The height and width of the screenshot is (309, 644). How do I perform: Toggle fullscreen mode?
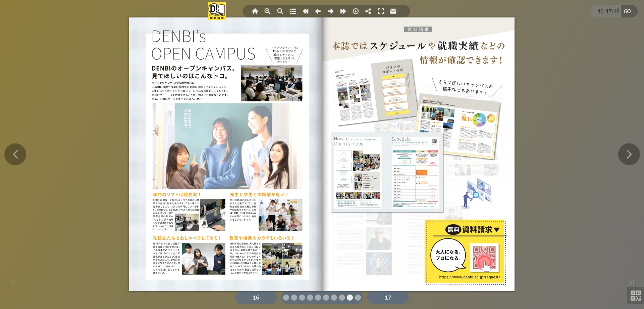coord(381,11)
